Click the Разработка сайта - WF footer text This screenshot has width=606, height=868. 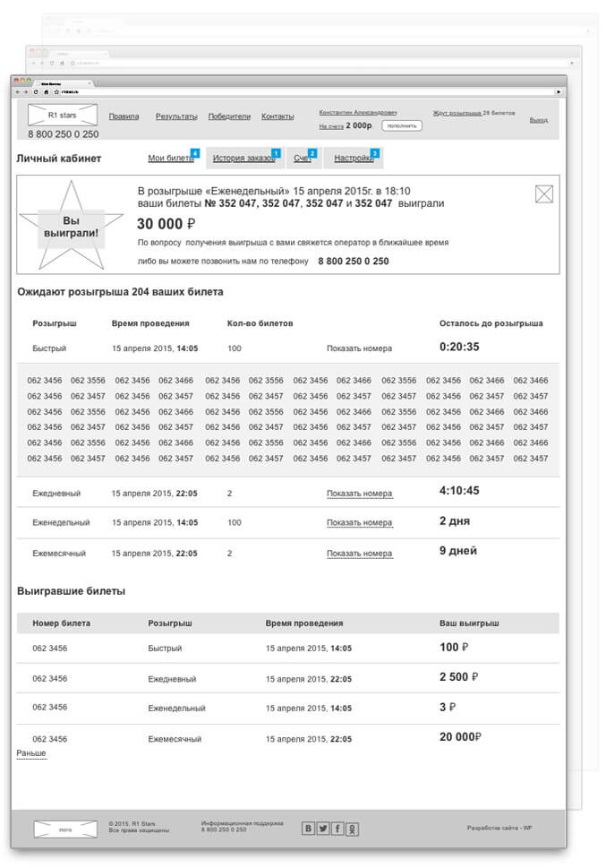(499, 829)
